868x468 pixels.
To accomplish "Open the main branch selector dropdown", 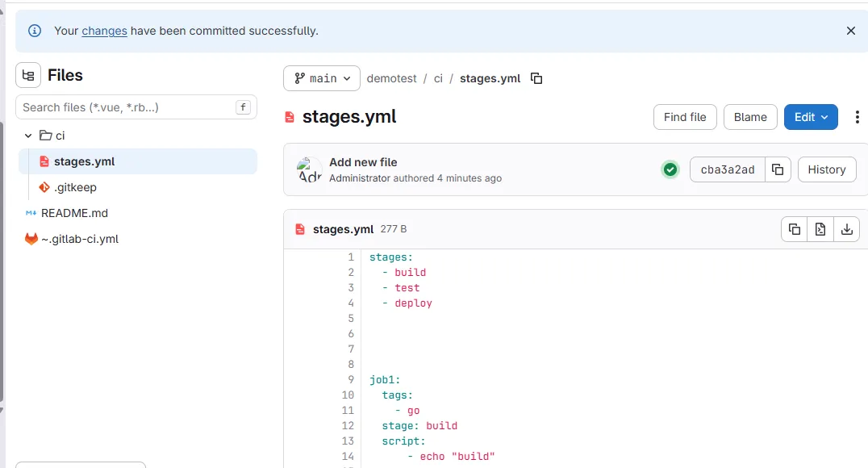I will coord(322,78).
